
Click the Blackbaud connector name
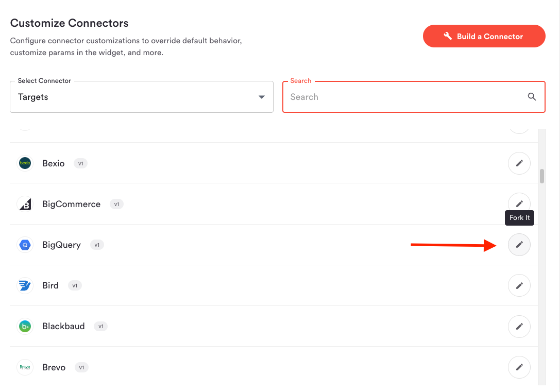pos(63,326)
